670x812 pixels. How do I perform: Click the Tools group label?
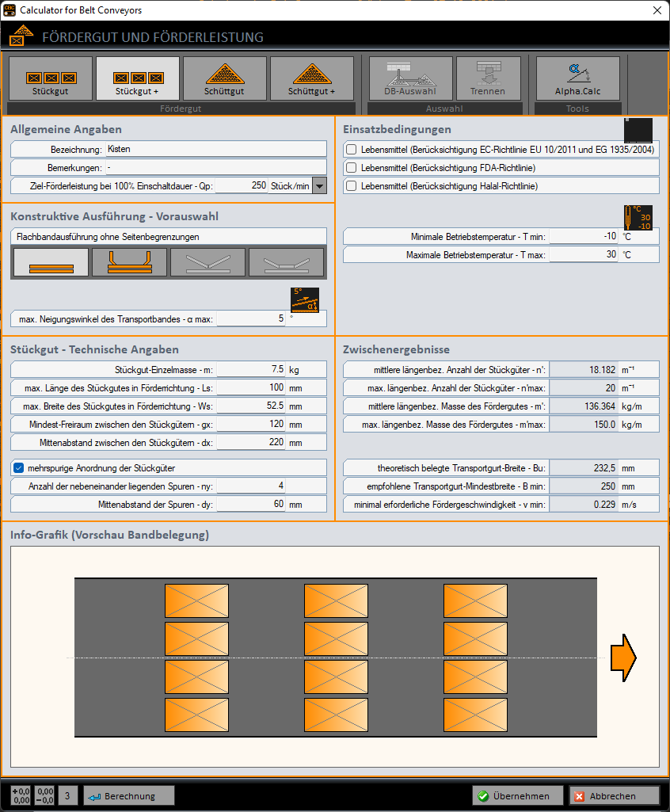pyautogui.click(x=577, y=109)
